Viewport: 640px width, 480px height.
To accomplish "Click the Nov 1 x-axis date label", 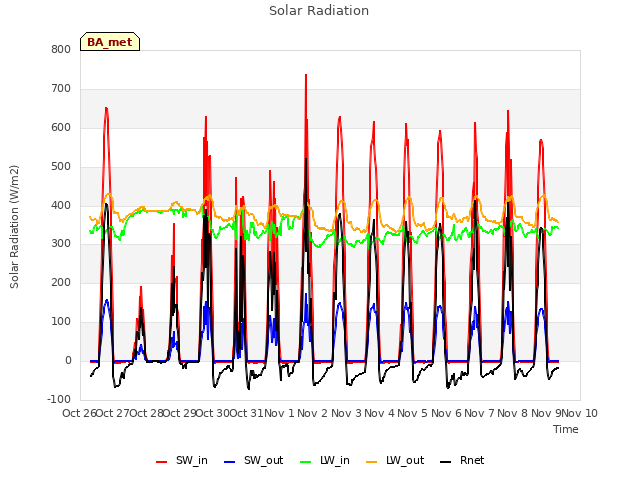I will pyautogui.click(x=280, y=413).
